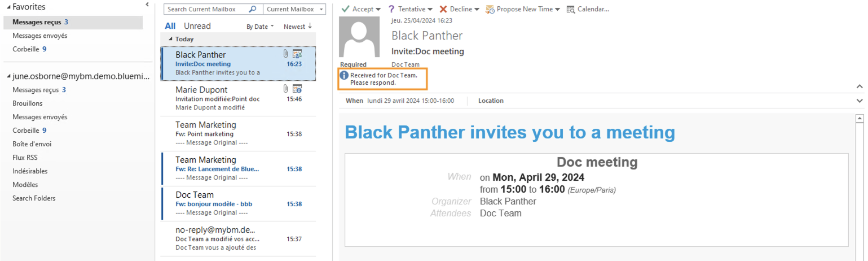The image size is (868, 261).
Task: Open the Calendar toolbar icon
Action: 571,9
